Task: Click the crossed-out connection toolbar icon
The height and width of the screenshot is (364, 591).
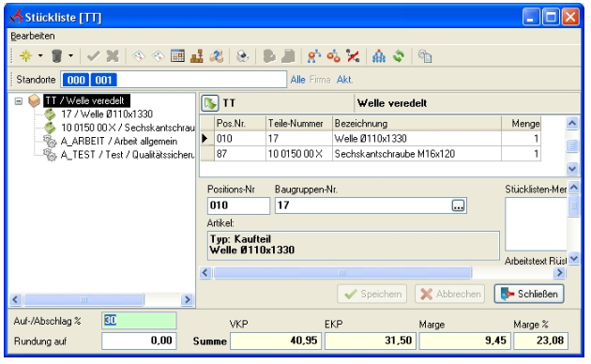Action: [x=353, y=56]
